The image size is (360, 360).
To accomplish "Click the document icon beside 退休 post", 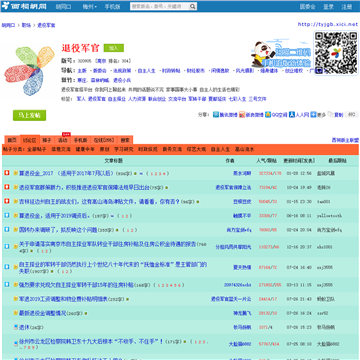I will (16, 327).
